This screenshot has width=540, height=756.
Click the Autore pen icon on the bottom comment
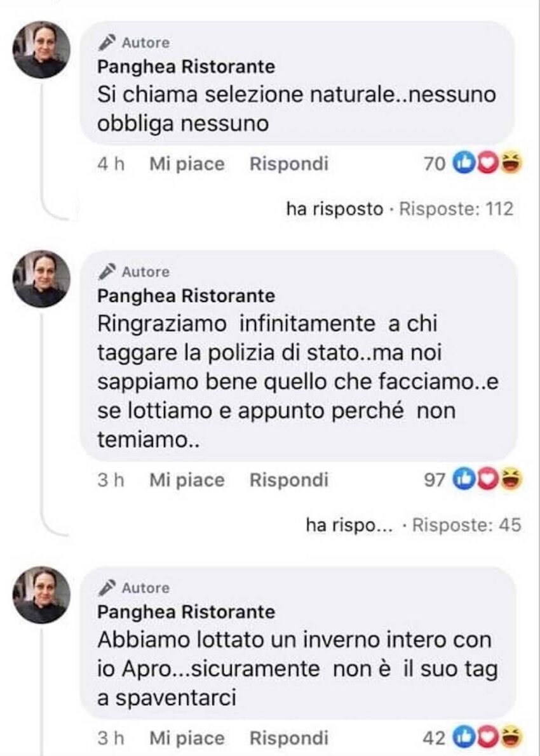(x=107, y=588)
